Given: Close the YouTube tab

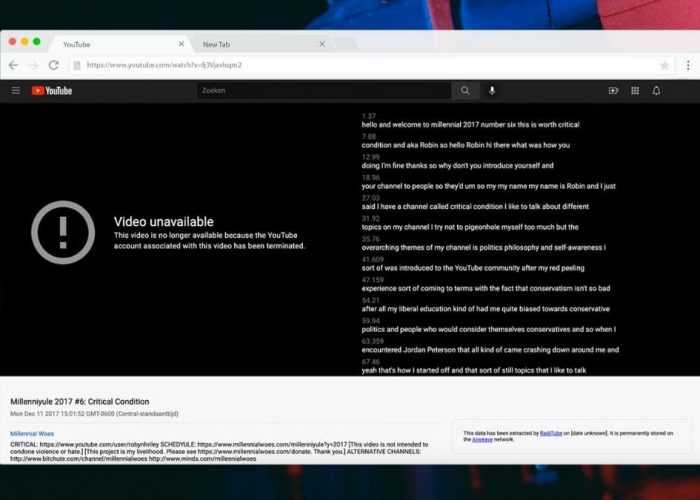Looking at the screenshot, I should [x=181, y=44].
